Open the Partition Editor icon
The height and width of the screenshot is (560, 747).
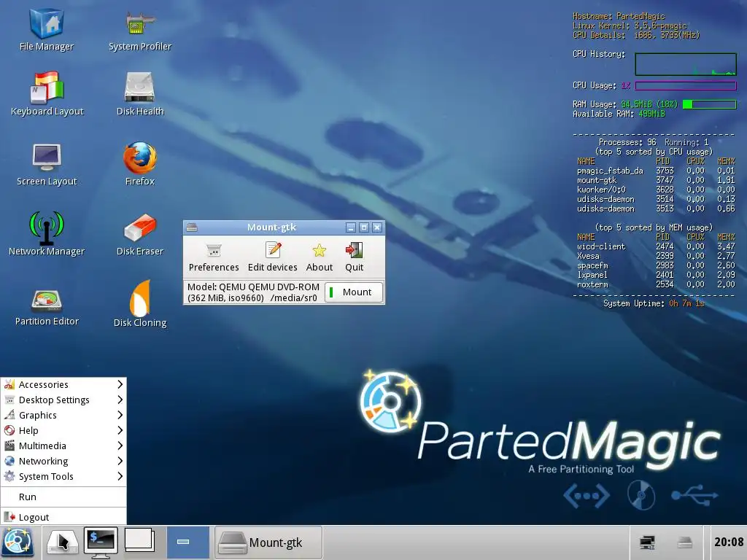(47, 307)
